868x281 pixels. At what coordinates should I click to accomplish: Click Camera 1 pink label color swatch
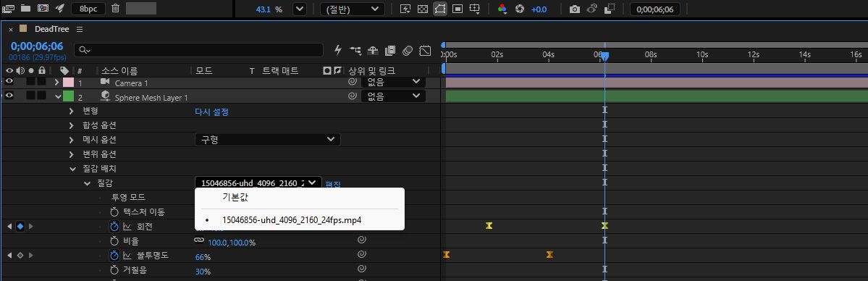[x=69, y=82]
